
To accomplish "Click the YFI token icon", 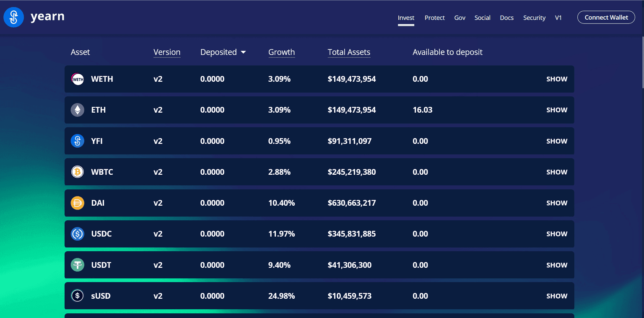I will point(78,141).
